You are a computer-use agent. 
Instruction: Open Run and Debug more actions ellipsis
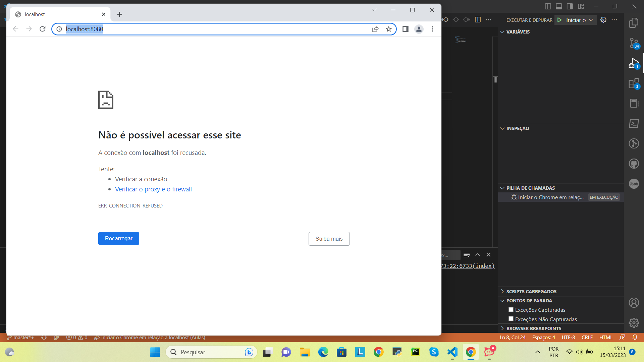614,20
